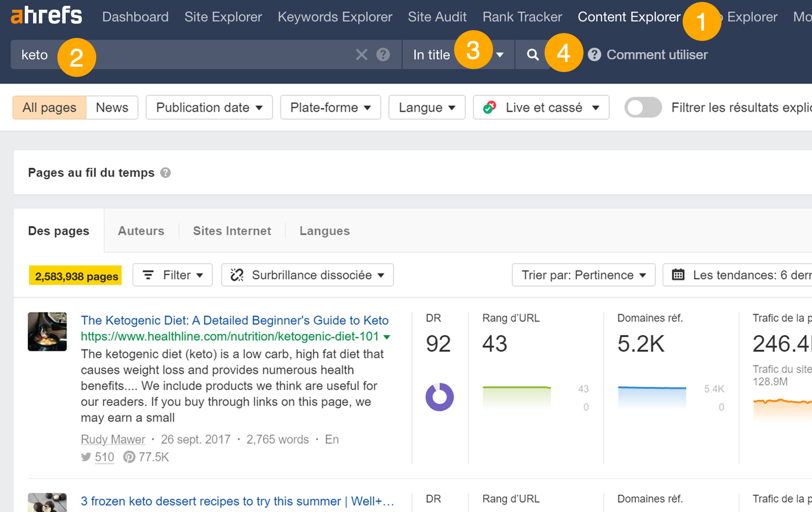Click the calendar icon for Les tendances
This screenshot has width=812, height=512.
click(678, 275)
